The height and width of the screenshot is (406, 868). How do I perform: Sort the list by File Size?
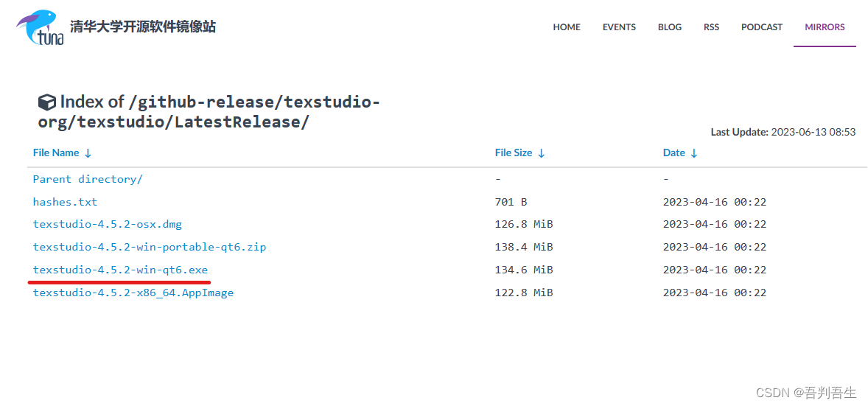coord(519,153)
